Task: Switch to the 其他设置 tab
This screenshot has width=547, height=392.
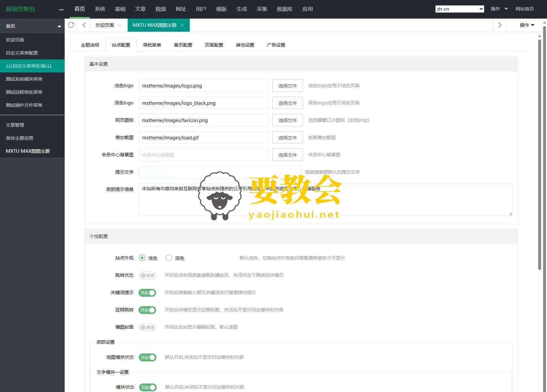Action: tap(245, 45)
